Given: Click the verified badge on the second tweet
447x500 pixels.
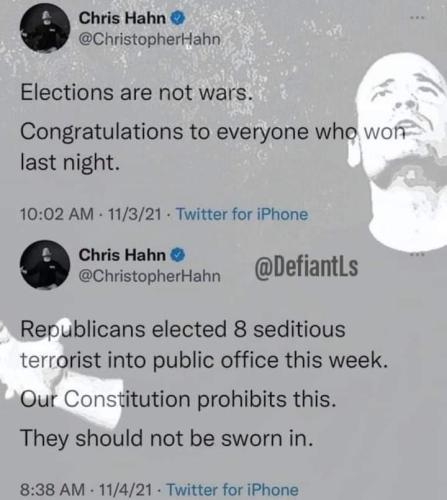Looking at the screenshot, I should point(178,255).
